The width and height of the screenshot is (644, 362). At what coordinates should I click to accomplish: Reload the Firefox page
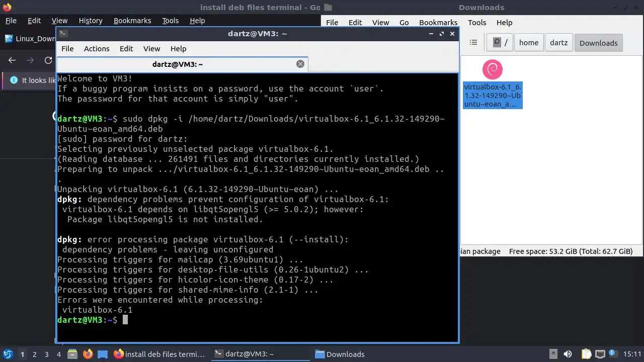coord(48,60)
